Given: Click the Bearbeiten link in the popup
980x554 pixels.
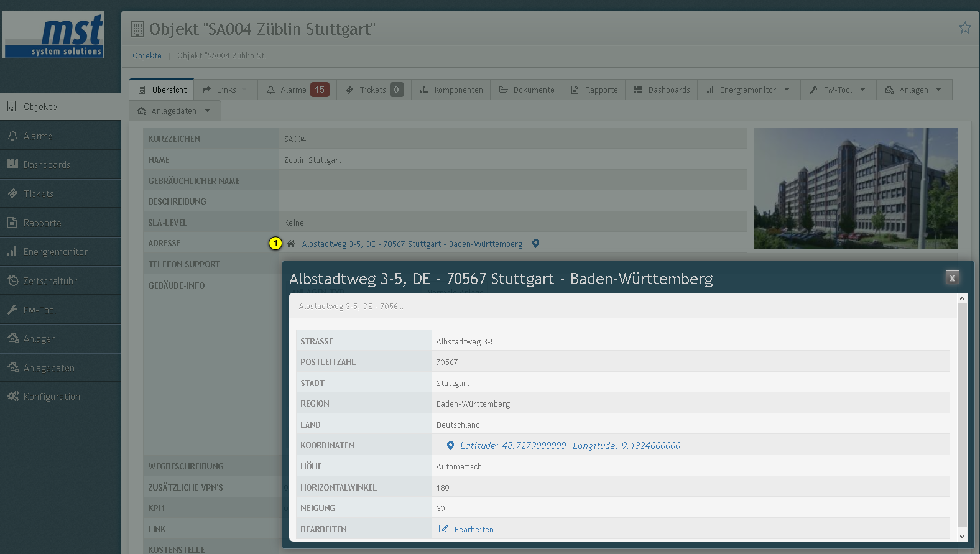Looking at the screenshot, I should click(x=474, y=530).
